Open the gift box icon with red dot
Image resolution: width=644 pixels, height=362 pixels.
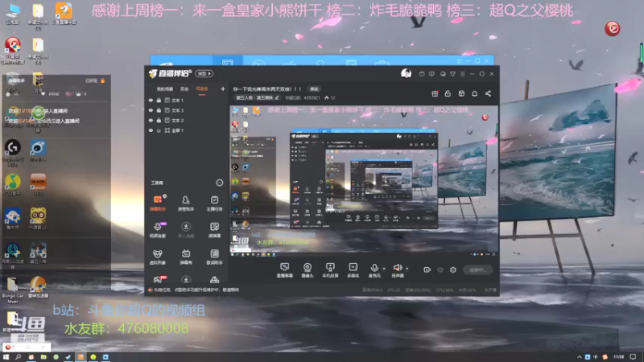point(435,93)
